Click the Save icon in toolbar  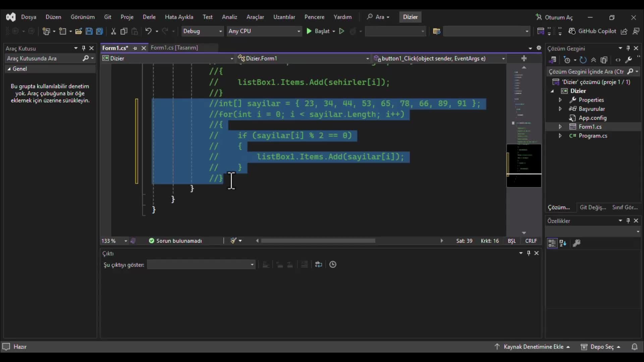89,31
